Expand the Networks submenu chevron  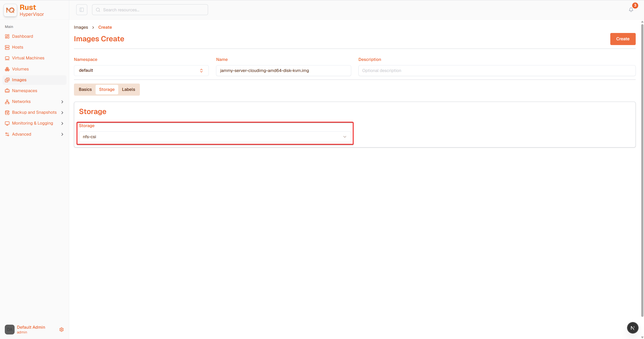point(62,102)
